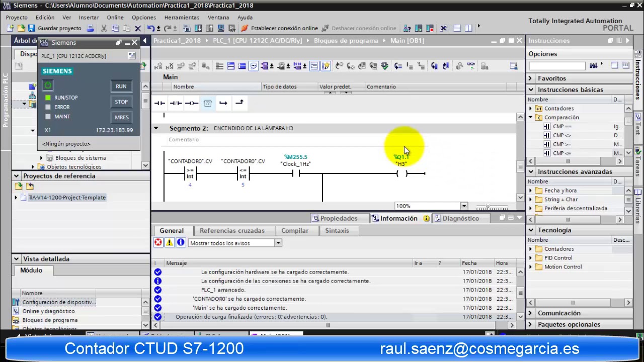
Task: Insert an empty box instruction
Action: click(x=208, y=103)
